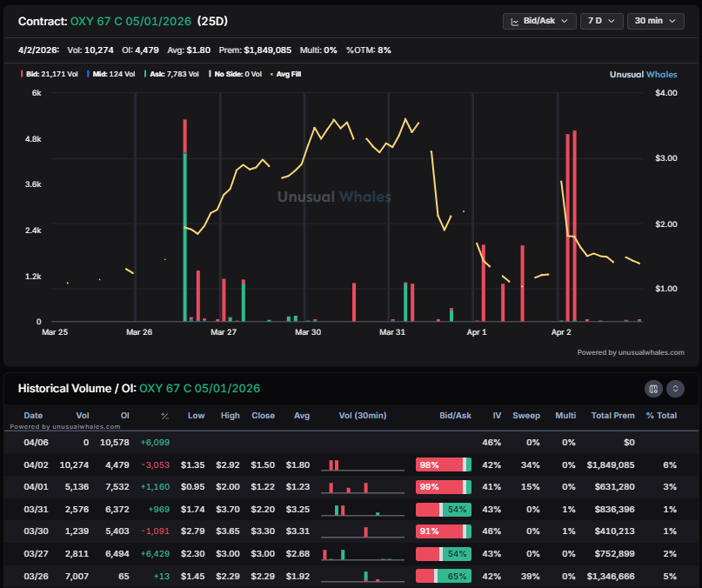Sort by Multi column header

point(565,416)
